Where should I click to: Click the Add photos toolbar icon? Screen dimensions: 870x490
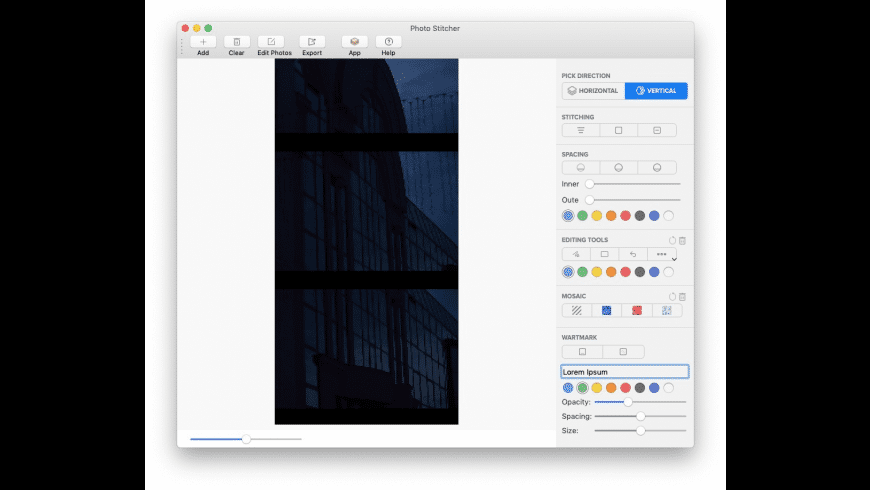(203, 41)
